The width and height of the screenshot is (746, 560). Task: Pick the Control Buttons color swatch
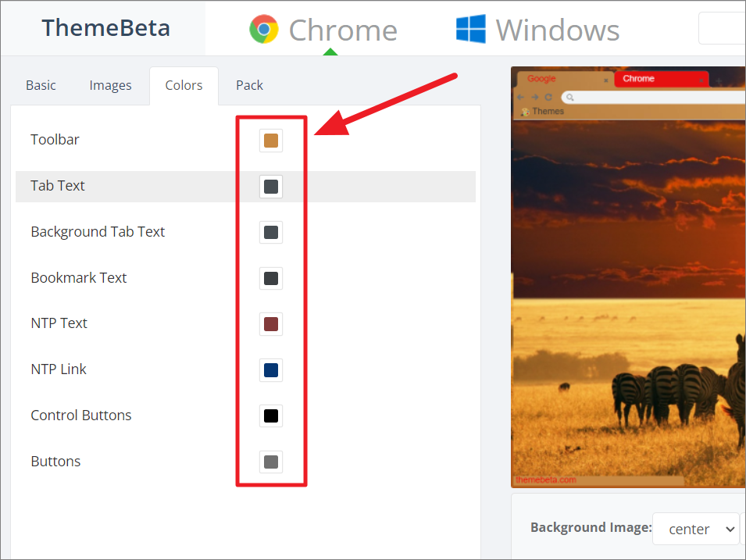(x=271, y=416)
